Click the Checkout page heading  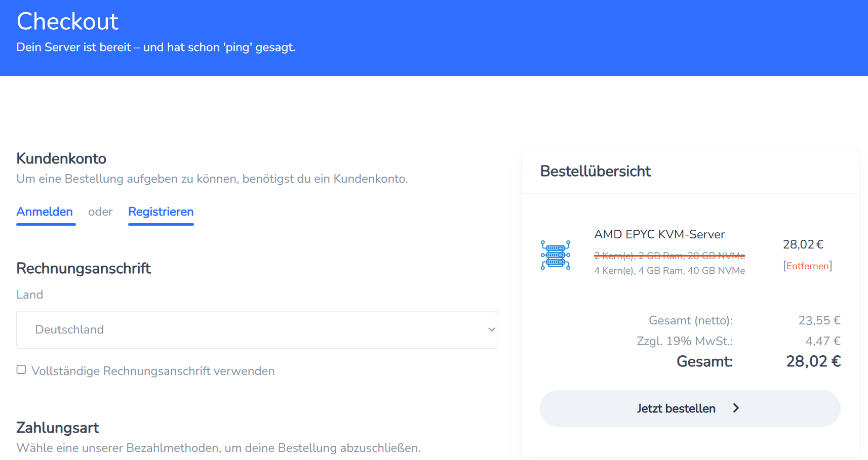click(x=68, y=21)
